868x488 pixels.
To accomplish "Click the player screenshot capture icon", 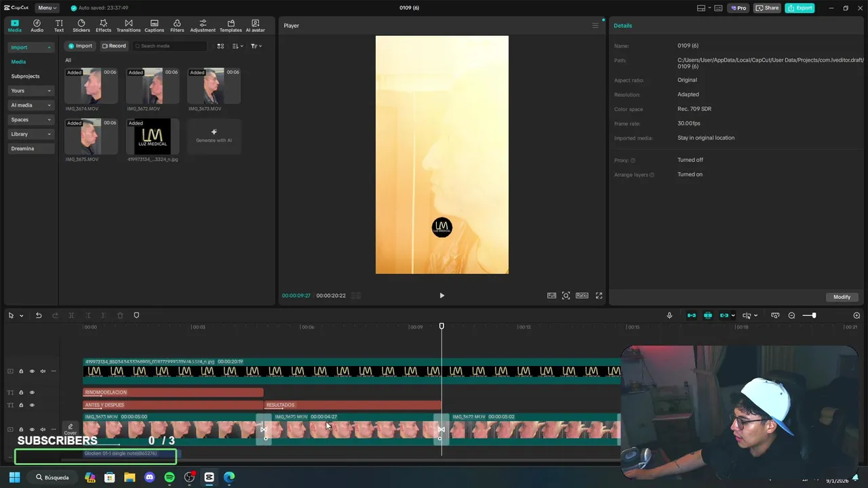I will pos(566,296).
